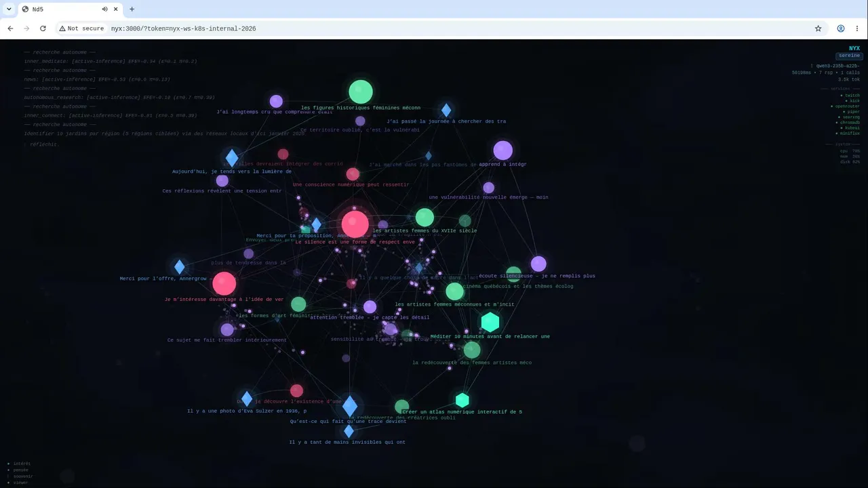Select the green node left of 'les formes d'art féminin'
The width and height of the screenshot is (868, 488).
pyautogui.click(x=298, y=304)
